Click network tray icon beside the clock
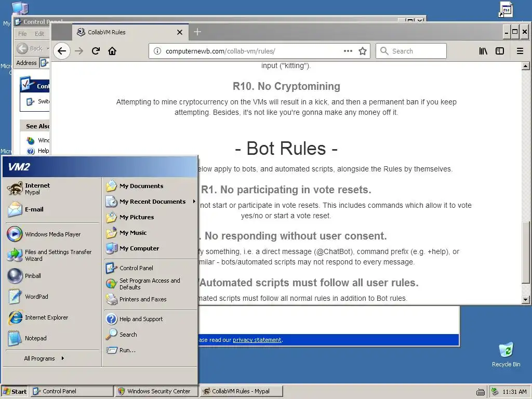This screenshot has height=399, width=532. pyautogui.click(x=495, y=392)
